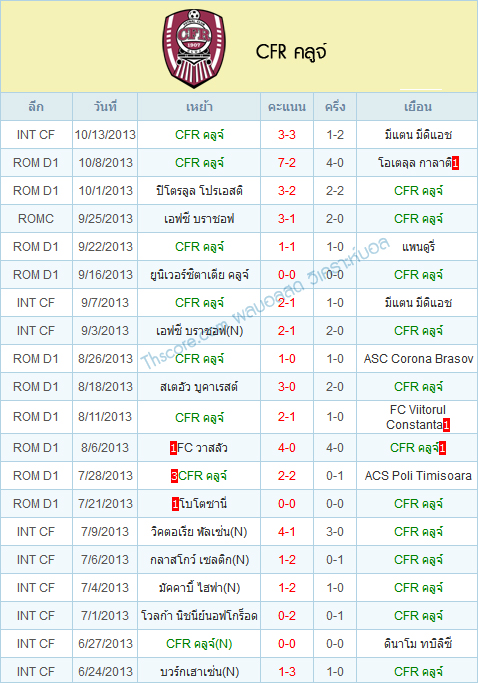
Task: Open the 7-2 score link
Action: 287,163
